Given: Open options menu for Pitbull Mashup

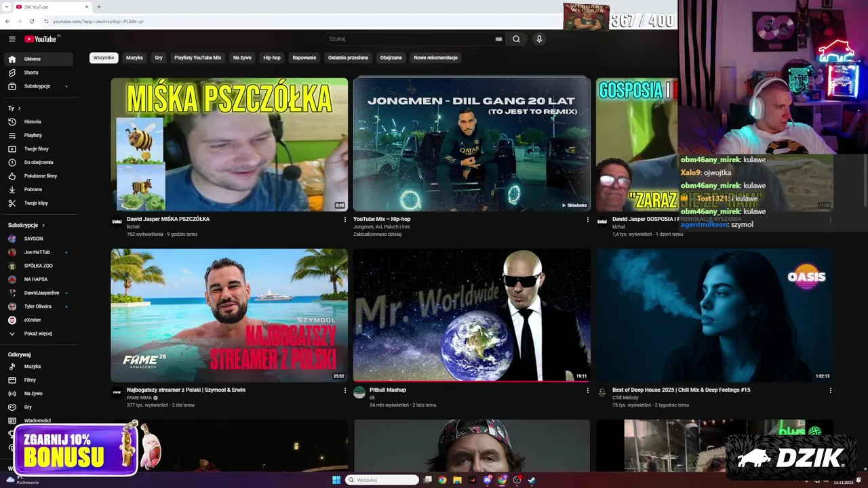Looking at the screenshot, I should point(587,390).
